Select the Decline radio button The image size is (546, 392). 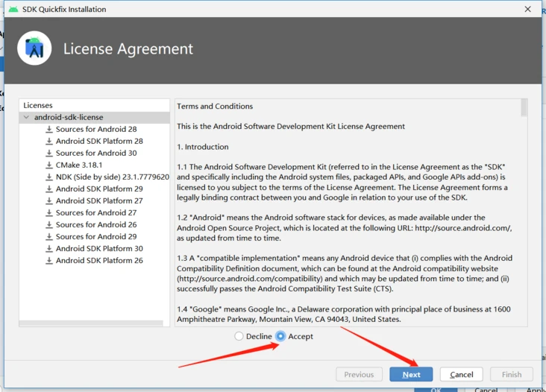click(239, 336)
